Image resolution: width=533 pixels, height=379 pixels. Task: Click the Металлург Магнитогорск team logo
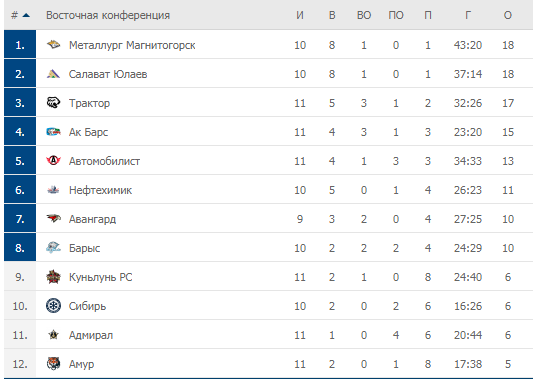point(53,45)
